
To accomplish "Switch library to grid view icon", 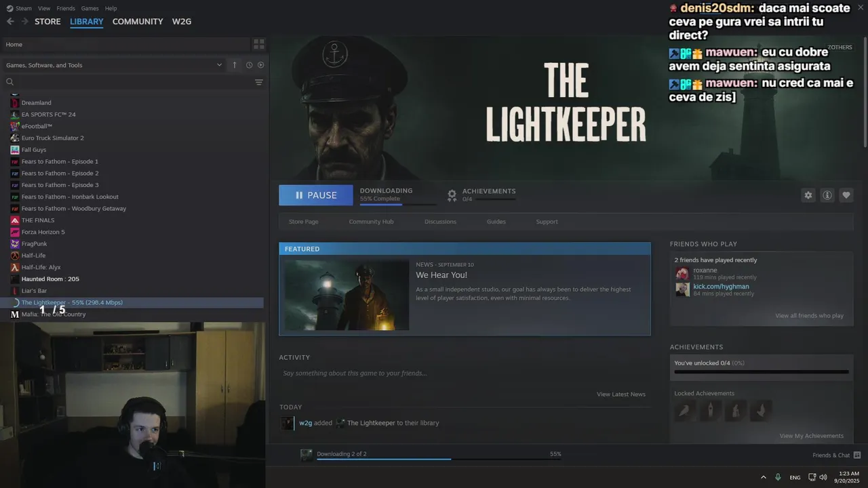I will (258, 44).
